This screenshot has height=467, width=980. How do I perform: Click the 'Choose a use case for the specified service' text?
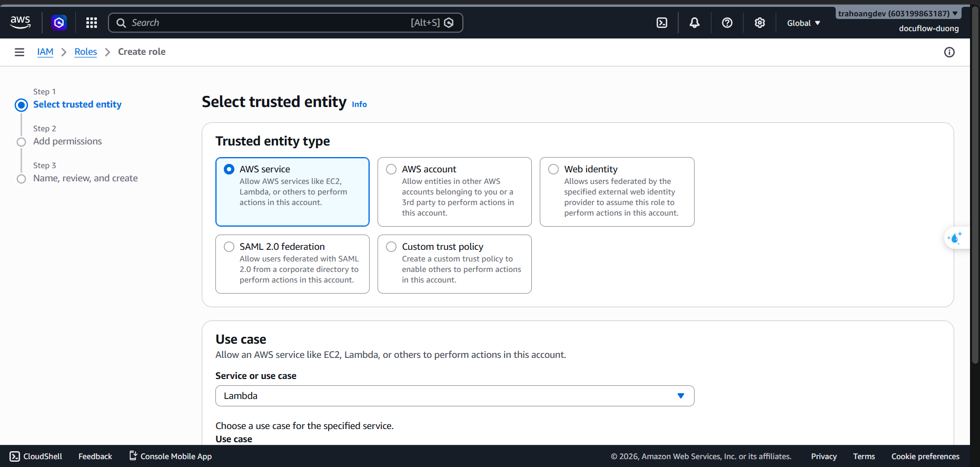click(304, 426)
